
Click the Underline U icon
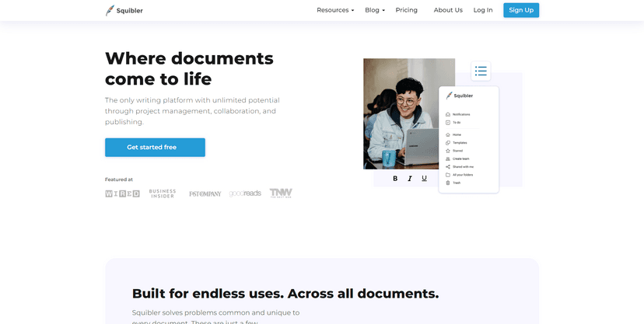point(424,179)
